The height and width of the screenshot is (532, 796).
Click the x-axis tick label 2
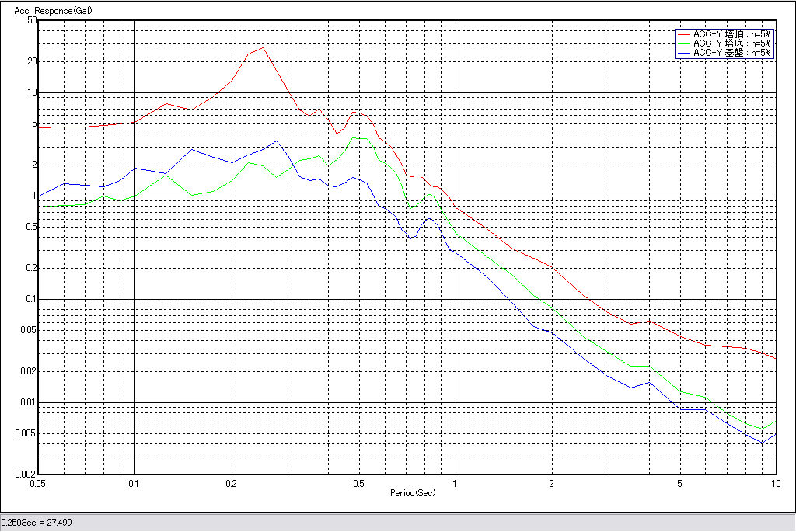[551, 484]
